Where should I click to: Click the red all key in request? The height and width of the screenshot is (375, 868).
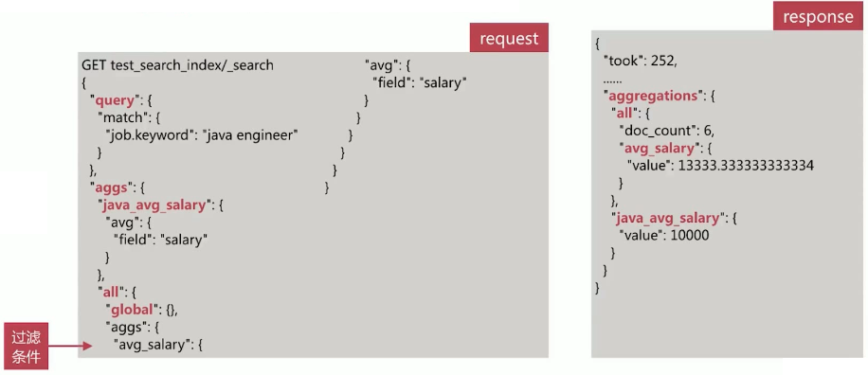coord(111,292)
